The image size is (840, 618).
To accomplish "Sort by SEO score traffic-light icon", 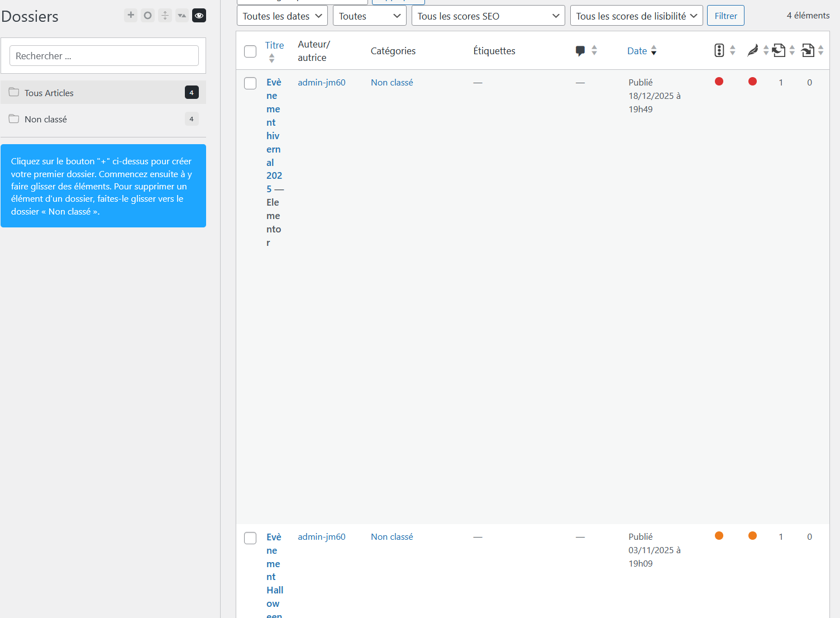I will (719, 51).
